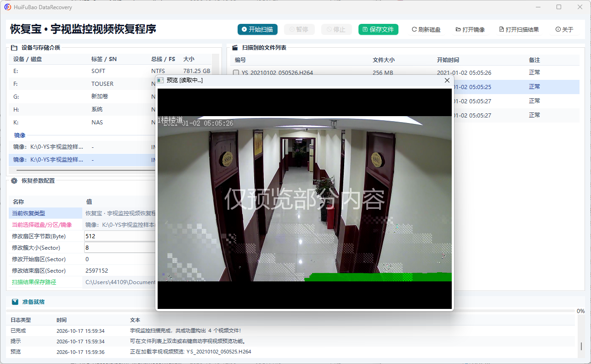The image size is (591, 364).
Task: Select the 提示 log entry
Action: coord(290,342)
